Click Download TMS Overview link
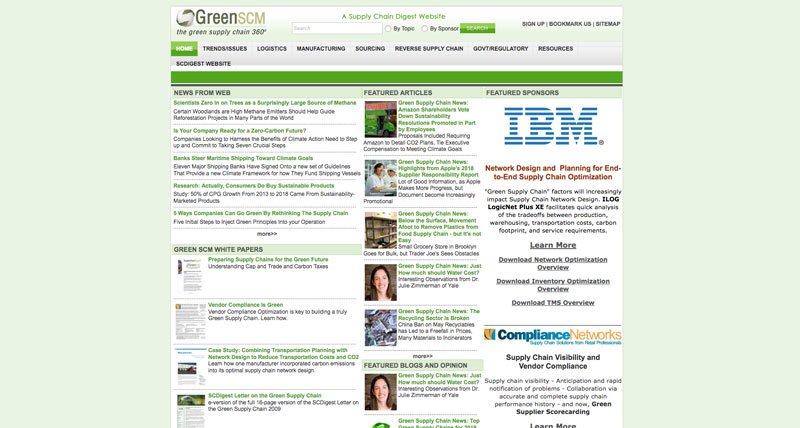800x428 pixels. click(553, 303)
